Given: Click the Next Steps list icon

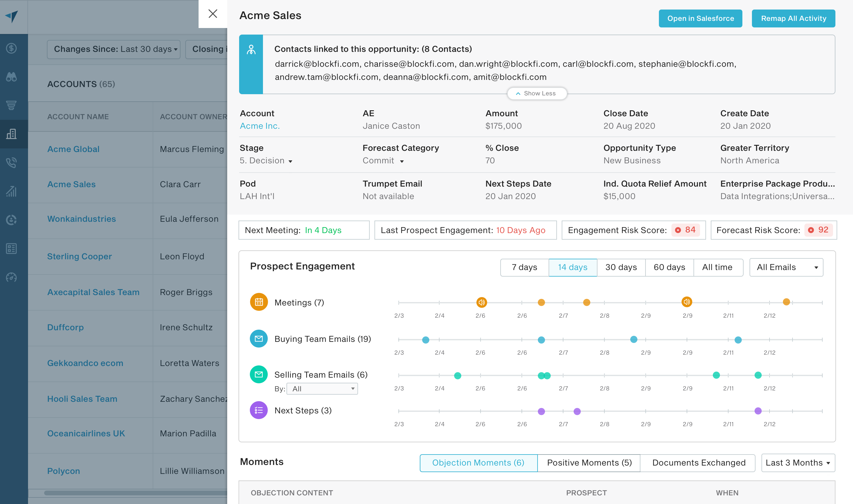Looking at the screenshot, I should pos(259,410).
